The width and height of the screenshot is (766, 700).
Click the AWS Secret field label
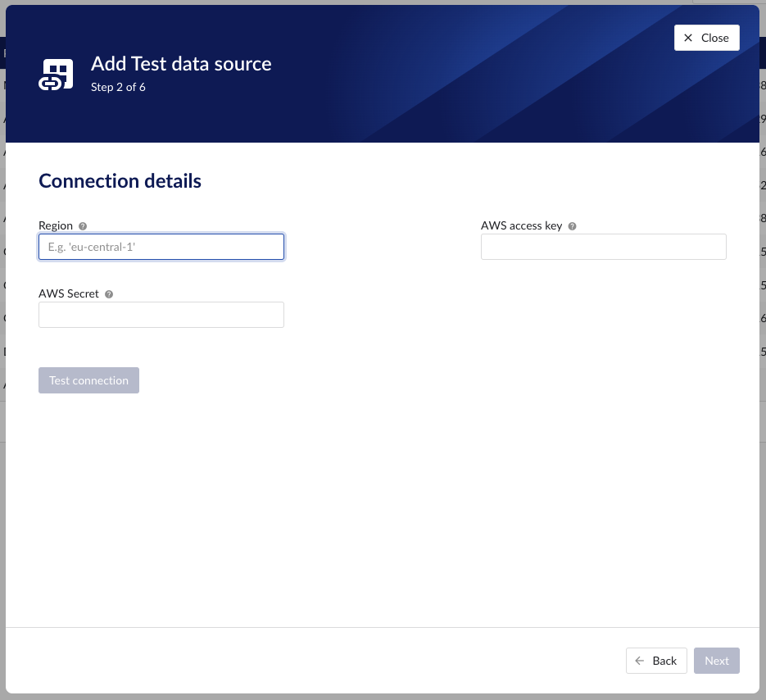[67, 293]
